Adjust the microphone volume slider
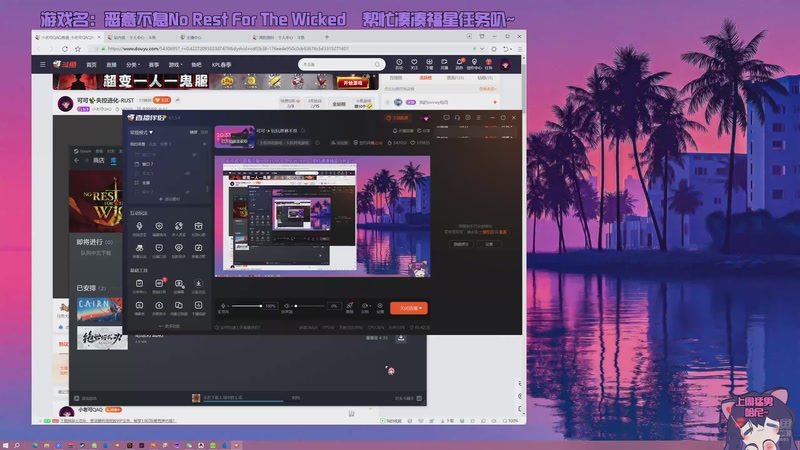The height and width of the screenshot is (450, 800). [246, 306]
